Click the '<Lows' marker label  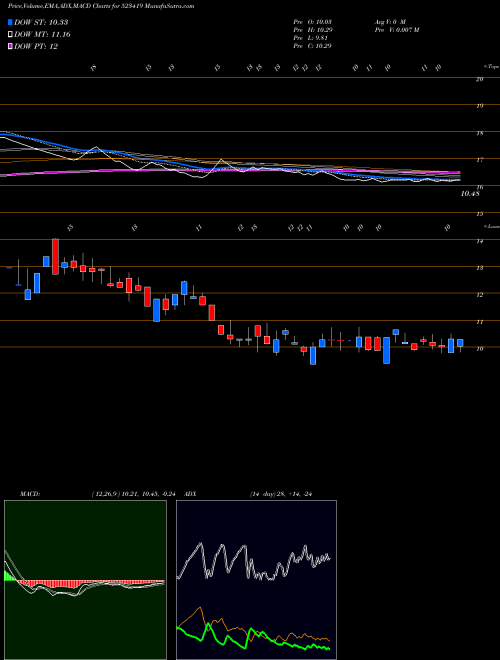click(x=491, y=226)
